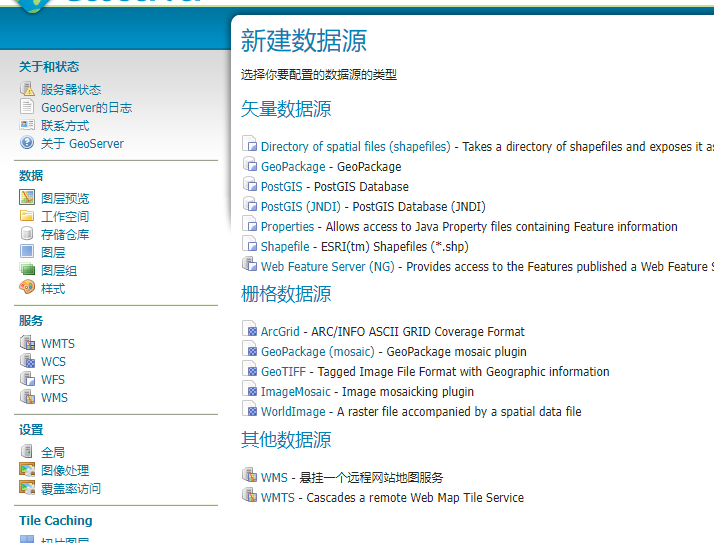Screen dimensions: 714x543
Task: Go to 图层预览
Action: click(x=65, y=198)
